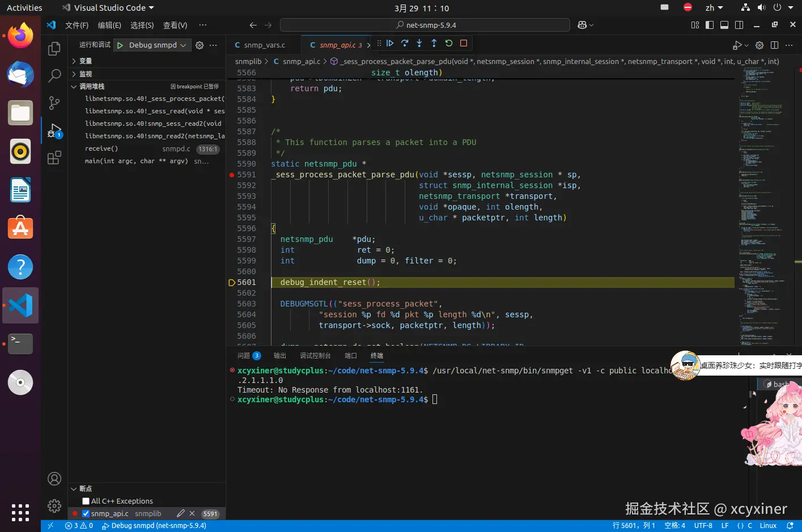Expand the 监视 section
Viewport: 802px width, 532px height.
click(85, 74)
